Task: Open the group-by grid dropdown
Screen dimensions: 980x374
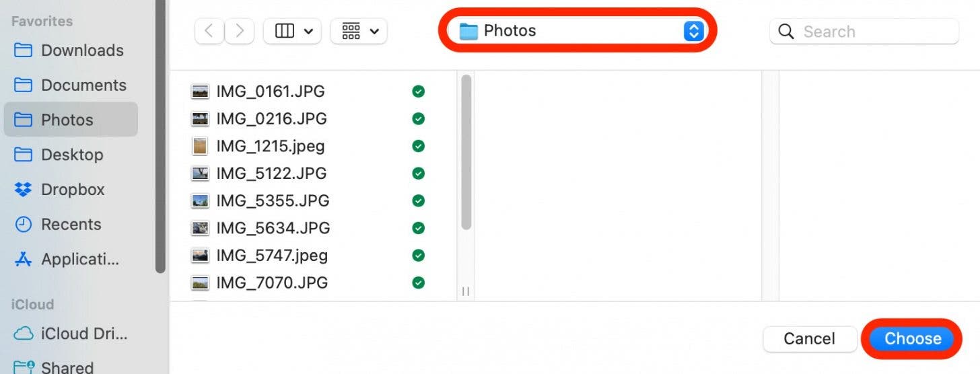Action: point(359,31)
